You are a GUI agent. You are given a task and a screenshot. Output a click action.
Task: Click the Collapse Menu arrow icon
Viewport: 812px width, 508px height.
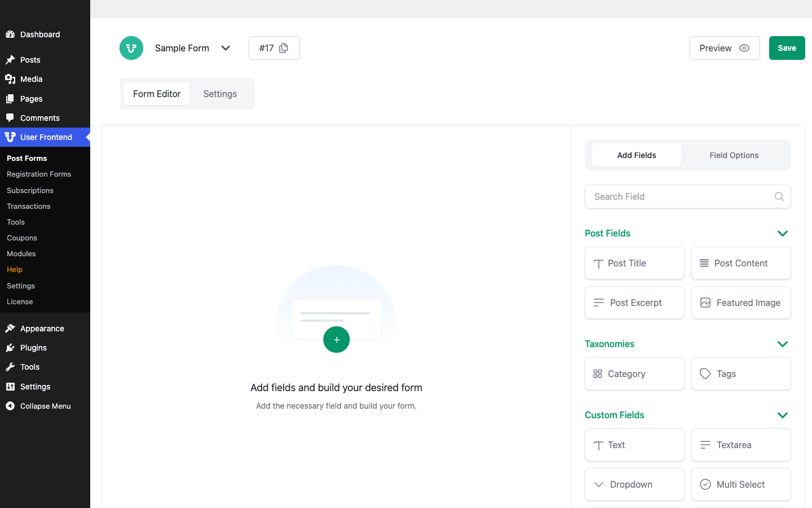click(10, 406)
